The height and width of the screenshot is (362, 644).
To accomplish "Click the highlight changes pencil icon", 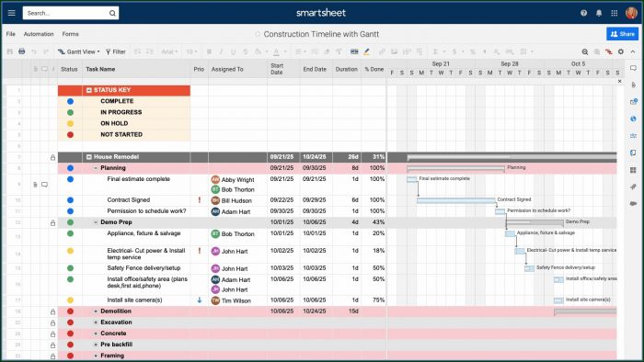I will (366, 51).
